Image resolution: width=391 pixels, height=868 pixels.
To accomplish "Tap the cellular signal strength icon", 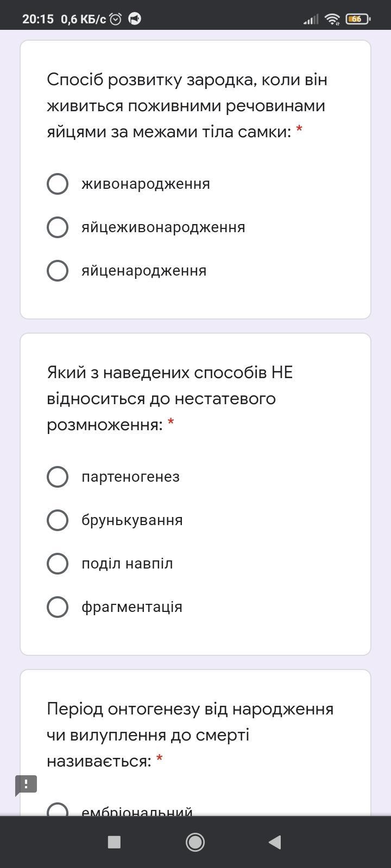I will pyautogui.click(x=311, y=20).
